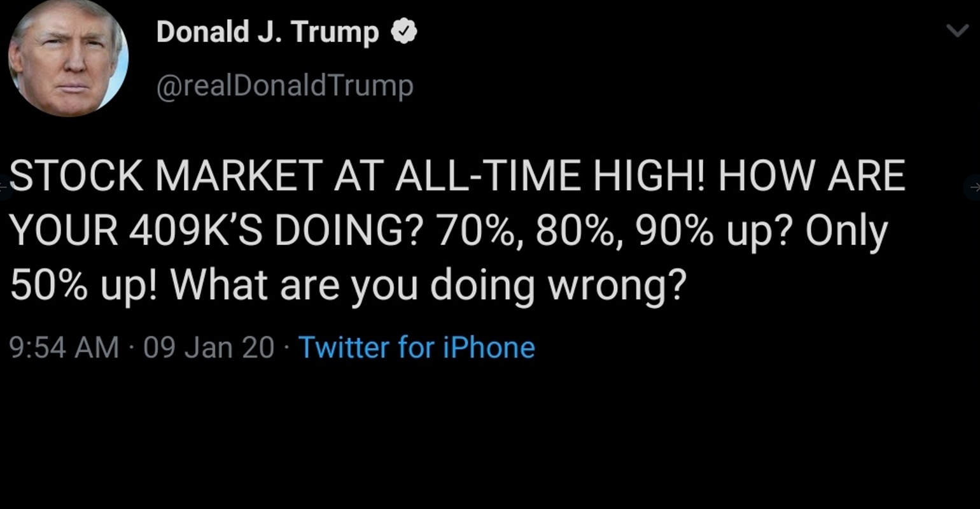Viewport: 980px width, 509px height.
Task: Click the display name Donald J. Trump
Action: (x=267, y=32)
